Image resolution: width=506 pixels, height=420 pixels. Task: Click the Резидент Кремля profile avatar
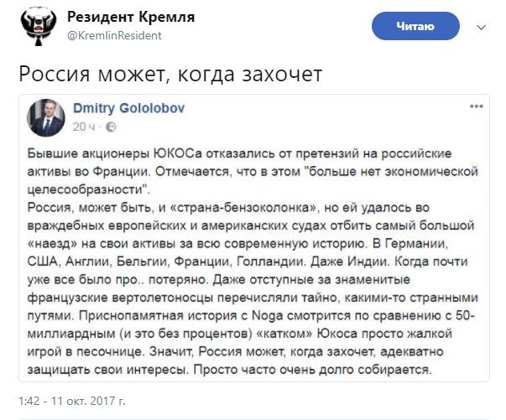(34, 26)
